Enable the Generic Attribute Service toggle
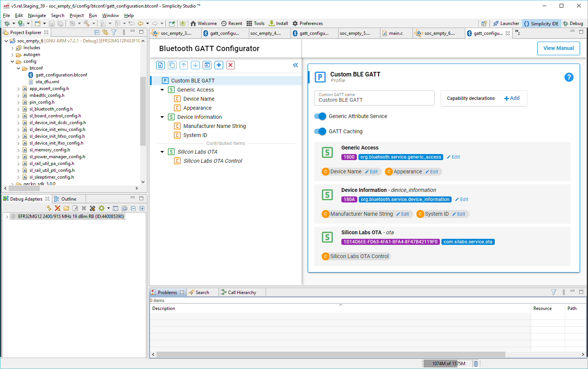The width and height of the screenshot is (588, 369). click(x=320, y=116)
